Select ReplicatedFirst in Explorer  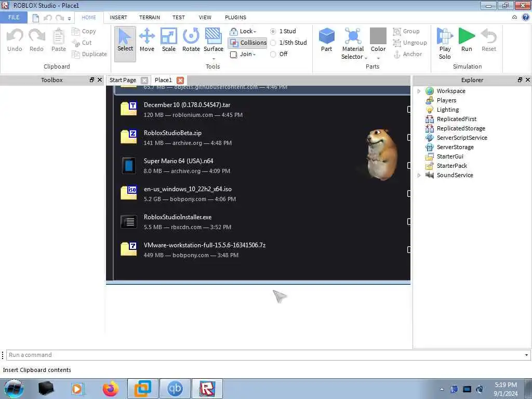(x=456, y=119)
